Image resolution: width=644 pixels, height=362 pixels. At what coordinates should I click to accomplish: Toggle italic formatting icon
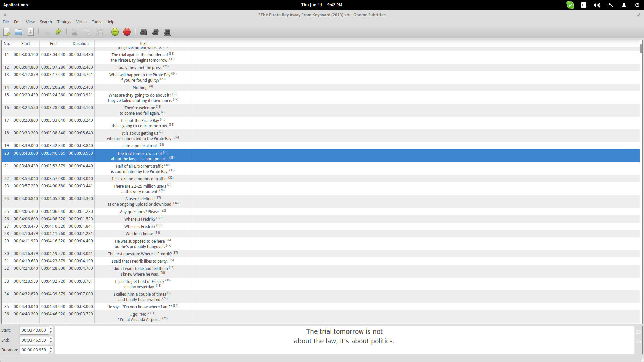pos(155,32)
